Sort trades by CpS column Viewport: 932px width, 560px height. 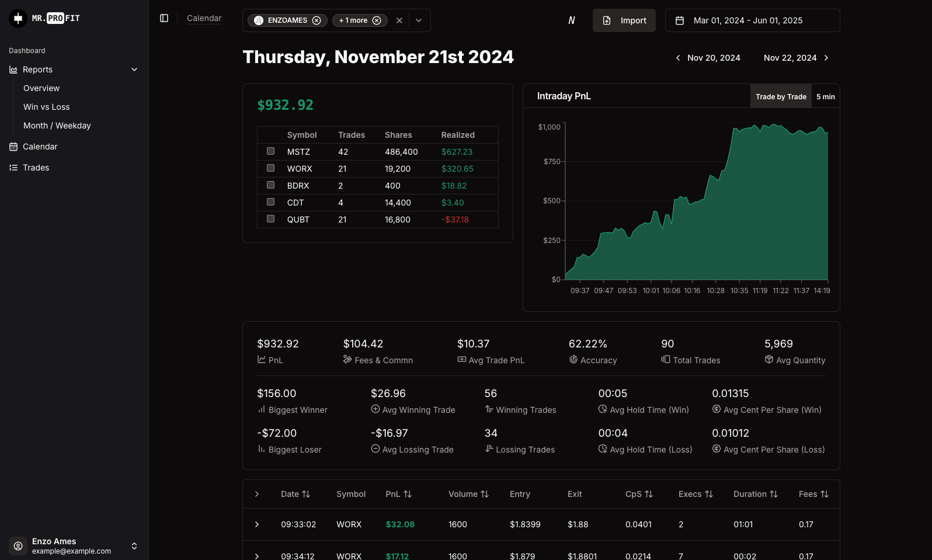(x=639, y=494)
